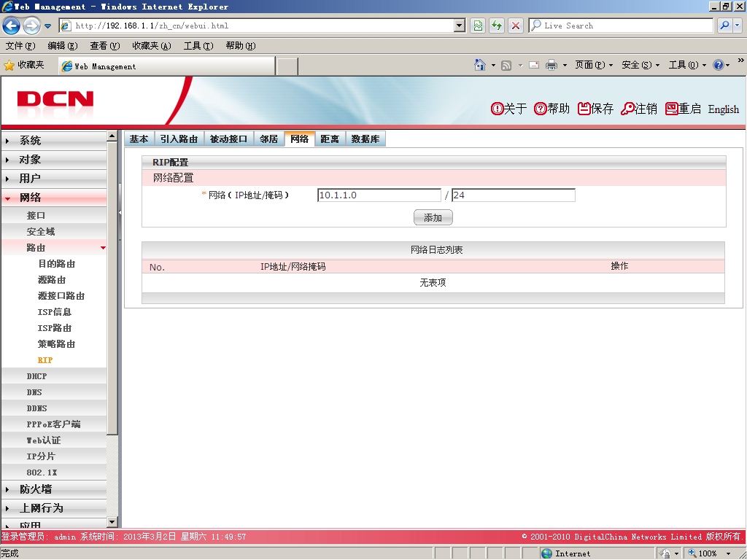The height and width of the screenshot is (560, 747).
Task: Open the recent pages dropdown arrow
Action: coord(47,26)
